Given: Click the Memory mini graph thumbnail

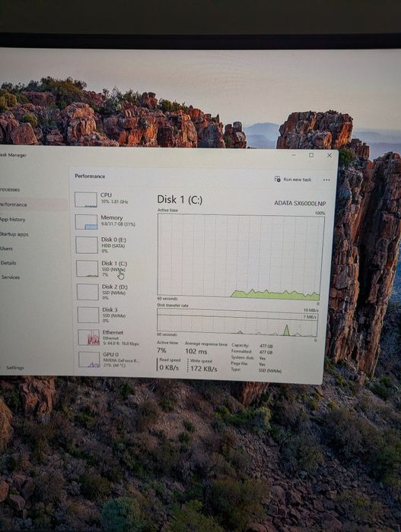Looking at the screenshot, I should 86,222.
